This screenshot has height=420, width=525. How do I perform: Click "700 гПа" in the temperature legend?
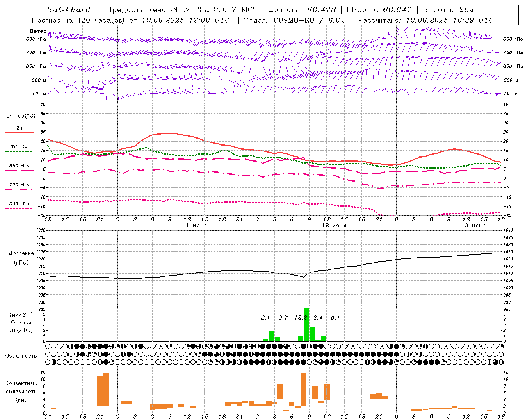tap(19, 185)
